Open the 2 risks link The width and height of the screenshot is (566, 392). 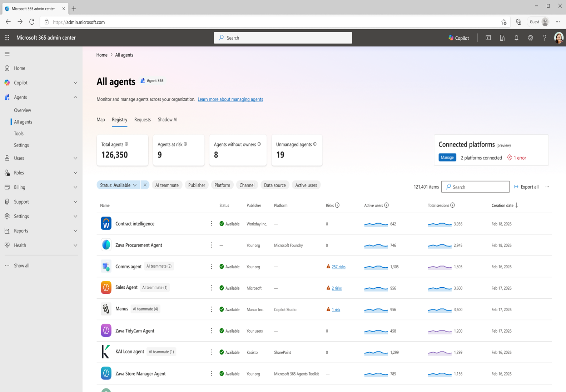[337, 288]
